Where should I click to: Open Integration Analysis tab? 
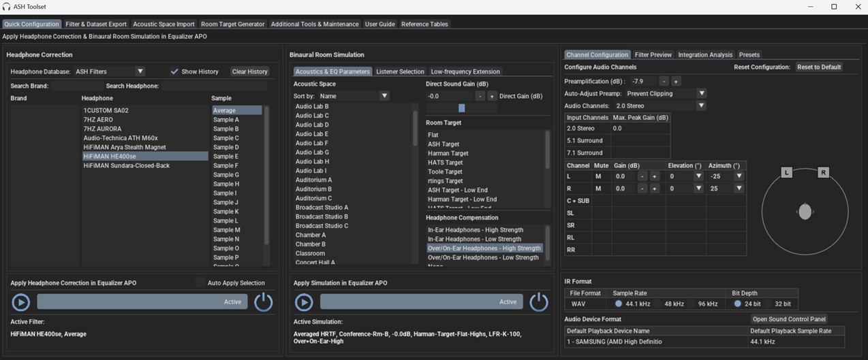(x=705, y=54)
